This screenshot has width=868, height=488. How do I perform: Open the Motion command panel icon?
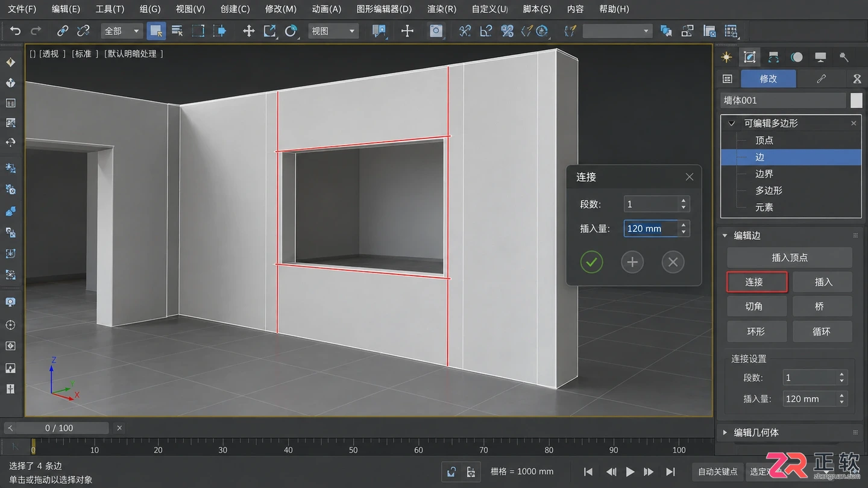797,57
